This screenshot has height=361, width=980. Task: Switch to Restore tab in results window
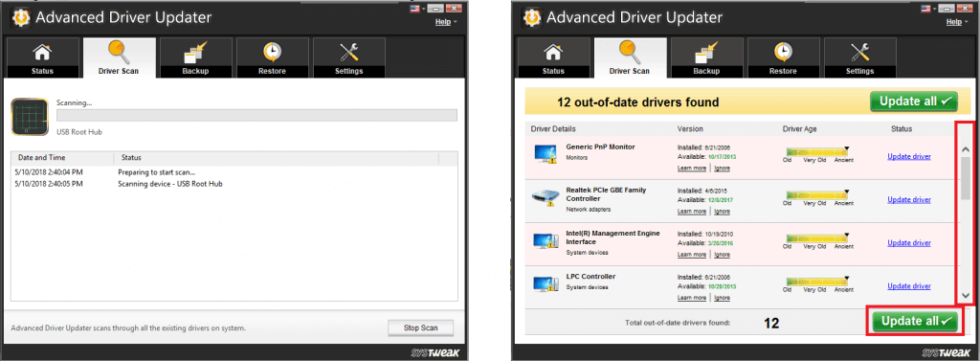(783, 57)
